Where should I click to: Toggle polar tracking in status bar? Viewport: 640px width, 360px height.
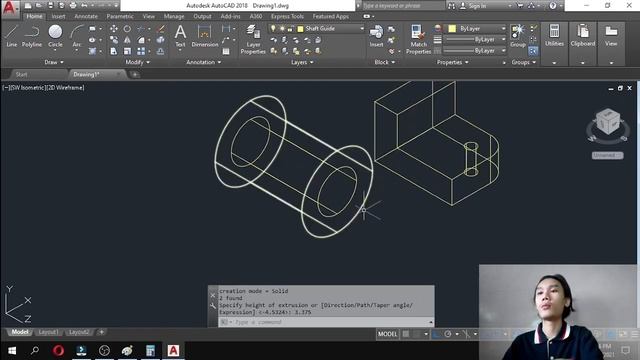coord(448,334)
